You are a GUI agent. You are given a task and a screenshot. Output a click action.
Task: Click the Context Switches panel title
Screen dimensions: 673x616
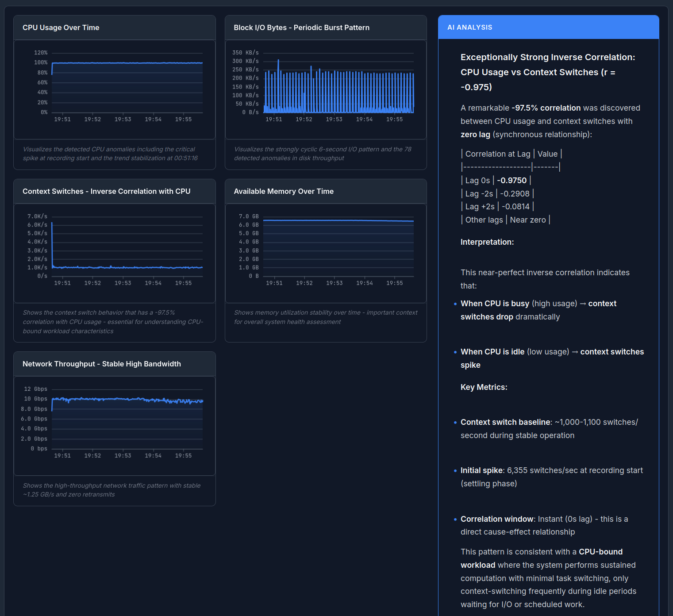point(106,191)
